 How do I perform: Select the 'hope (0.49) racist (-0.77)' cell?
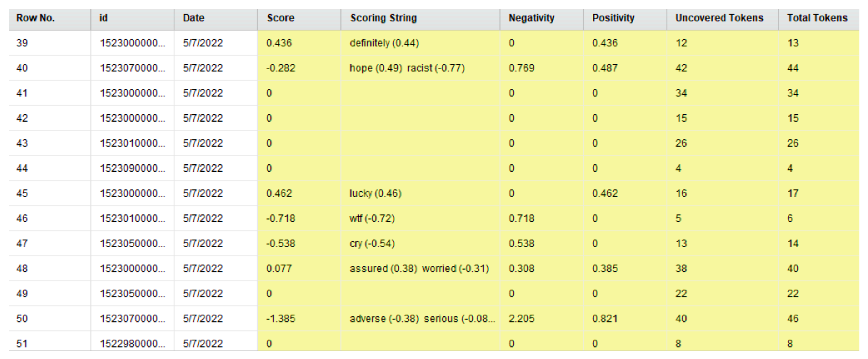click(x=407, y=68)
